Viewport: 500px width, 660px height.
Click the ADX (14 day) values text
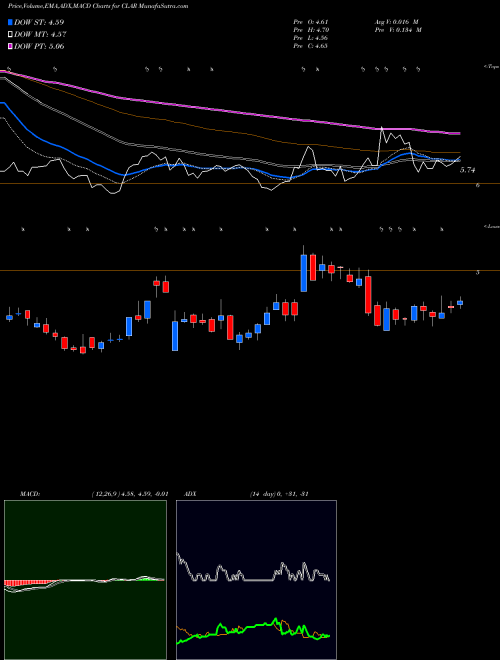coord(279,494)
